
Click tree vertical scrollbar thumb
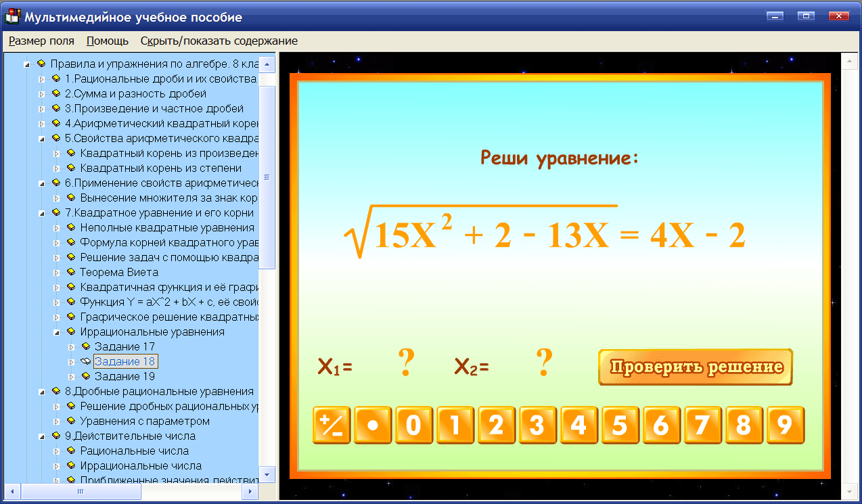pyautogui.click(x=267, y=177)
